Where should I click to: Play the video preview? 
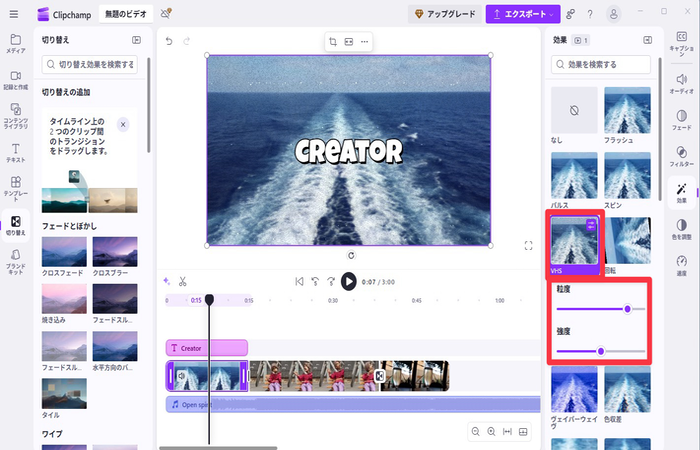pos(348,281)
